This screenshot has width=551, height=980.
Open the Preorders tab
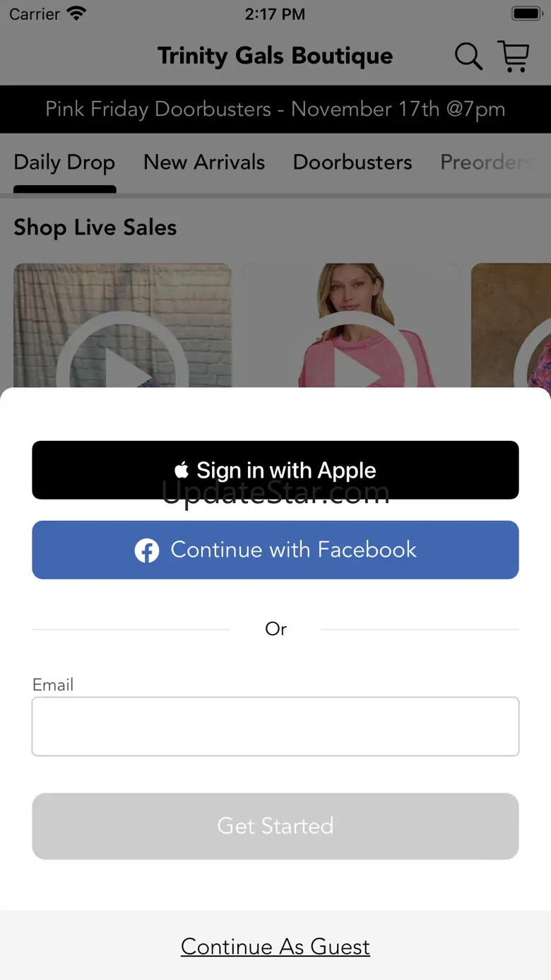tap(487, 163)
